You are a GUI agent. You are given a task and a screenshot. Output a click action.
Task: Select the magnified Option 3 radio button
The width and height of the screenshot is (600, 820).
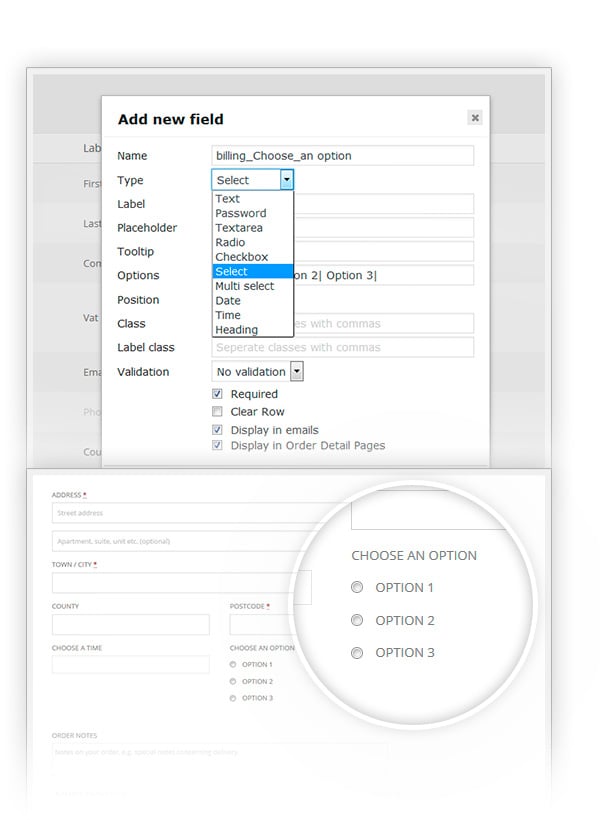(357, 653)
